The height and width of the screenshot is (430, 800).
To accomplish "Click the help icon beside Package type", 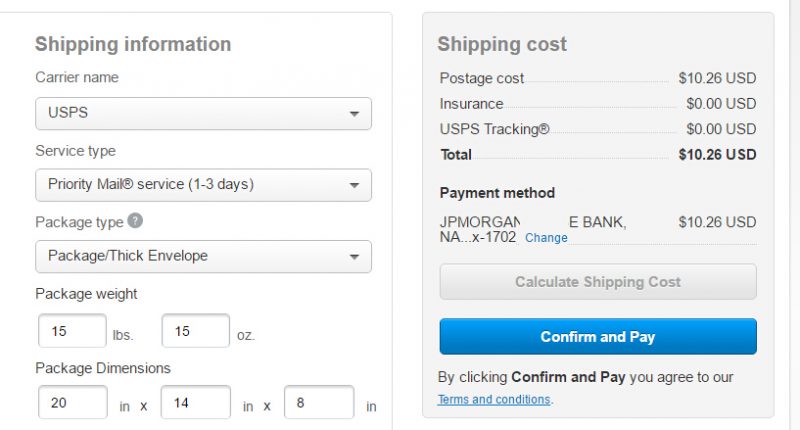I will click(x=135, y=222).
